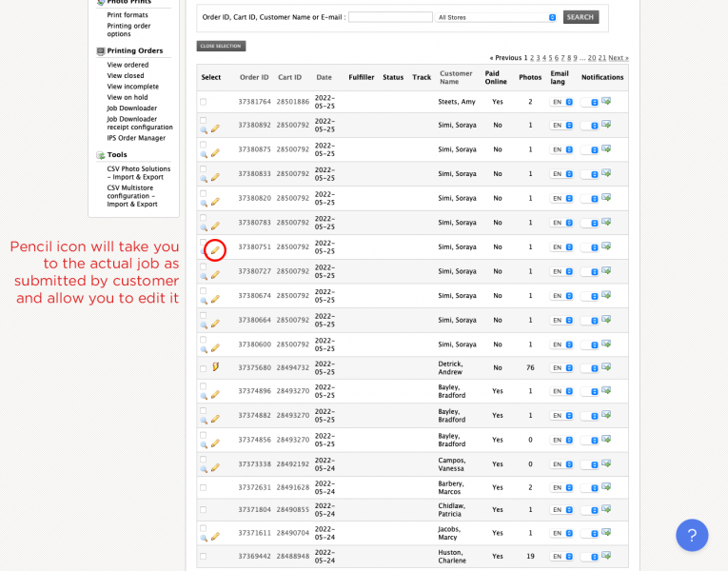The height and width of the screenshot is (571, 728).
Task: Click magnifier icon for order 37374882
Action: (204, 420)
